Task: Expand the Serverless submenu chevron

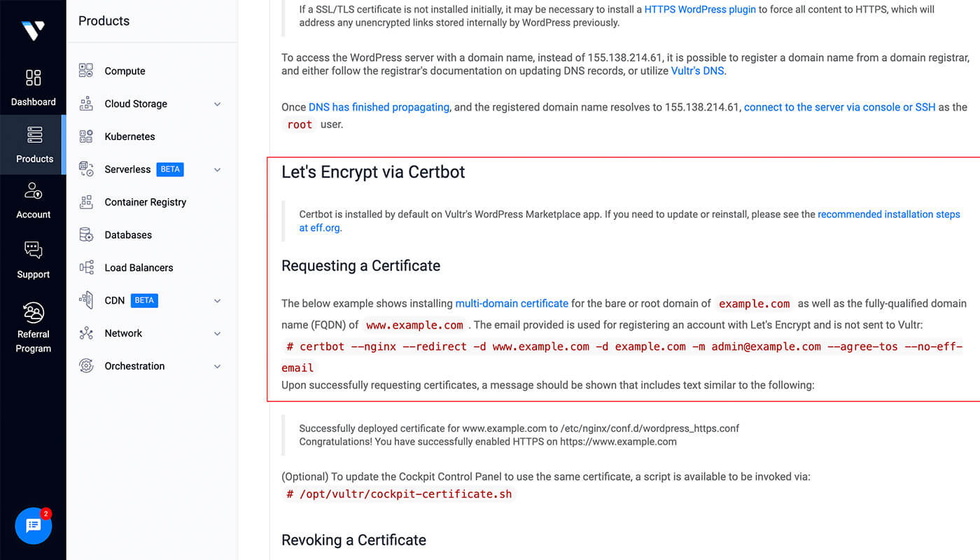Action: point(217,170)
